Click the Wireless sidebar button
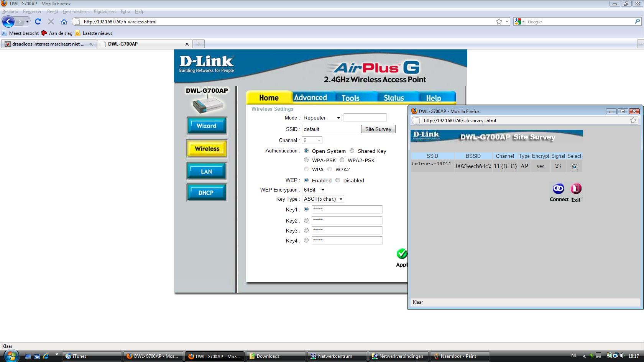Viewport: 644px width, 362px height. click(207, 149)
